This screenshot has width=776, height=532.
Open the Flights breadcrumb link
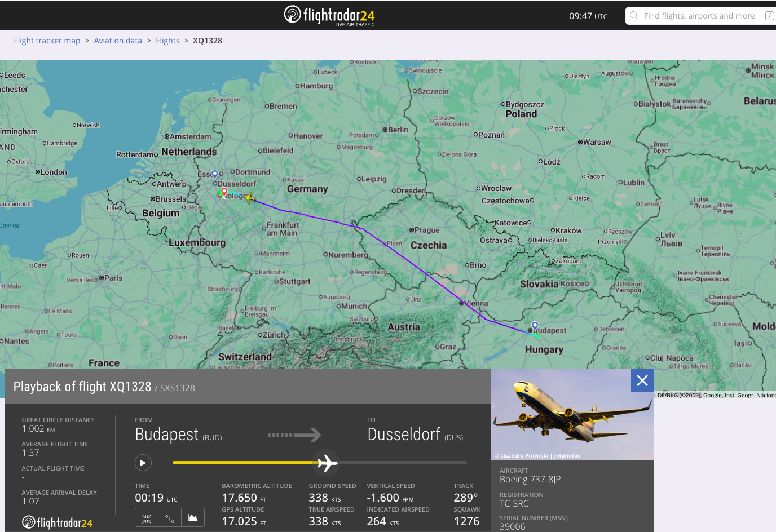click(167, 41)
